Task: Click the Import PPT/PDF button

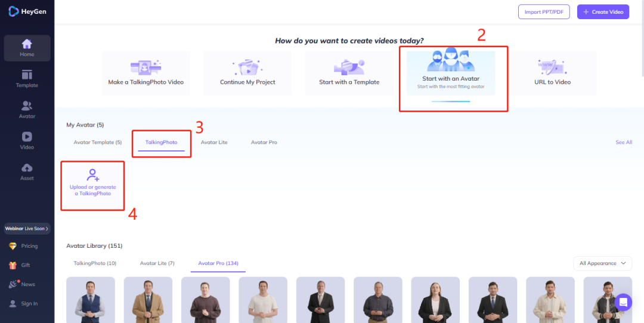Action: coord(544,12)
